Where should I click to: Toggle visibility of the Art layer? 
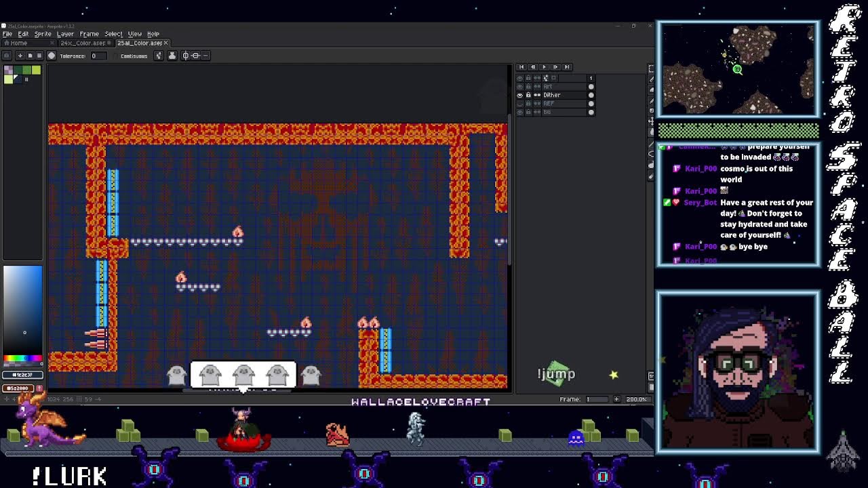[x=520, y=87]
